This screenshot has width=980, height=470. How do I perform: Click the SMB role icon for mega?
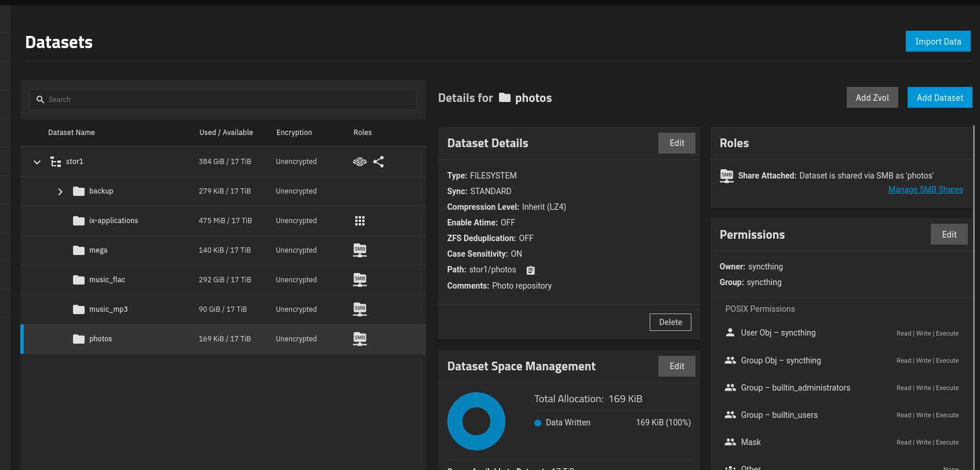[x=360, y=250]
